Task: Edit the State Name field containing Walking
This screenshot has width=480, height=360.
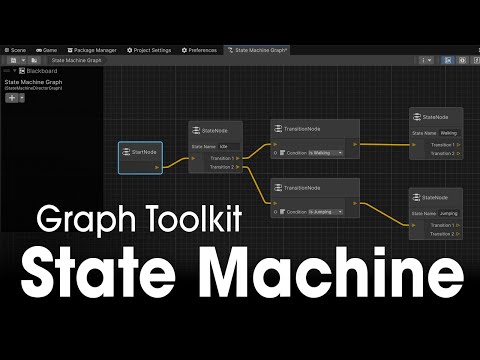Action: (449, 133)
